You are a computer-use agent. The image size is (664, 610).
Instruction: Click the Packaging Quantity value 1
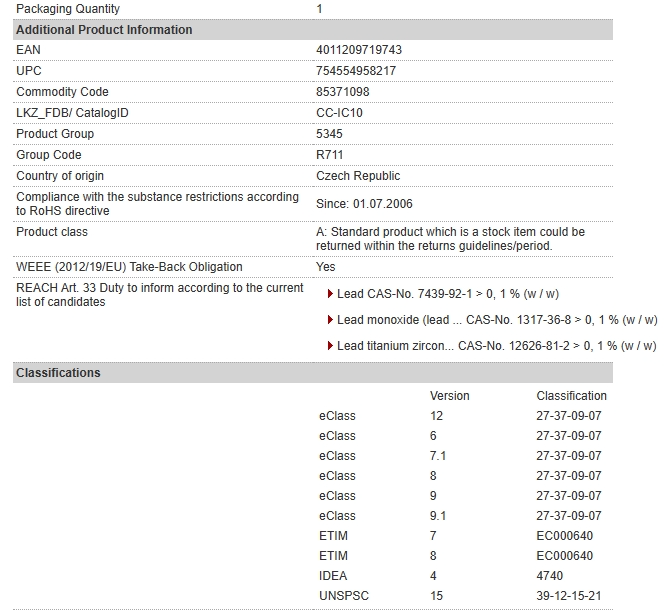[319, 9]
